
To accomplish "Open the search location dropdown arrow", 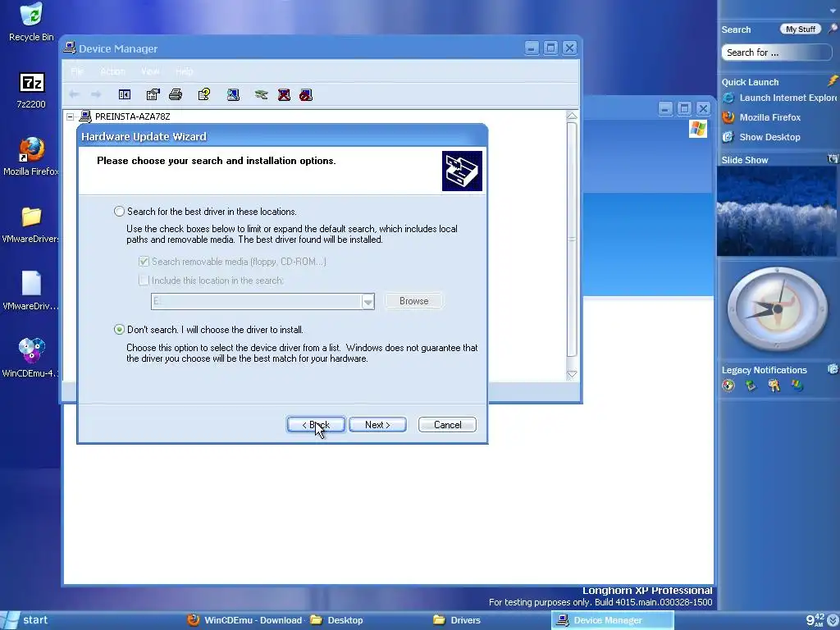I will [367, 301].
